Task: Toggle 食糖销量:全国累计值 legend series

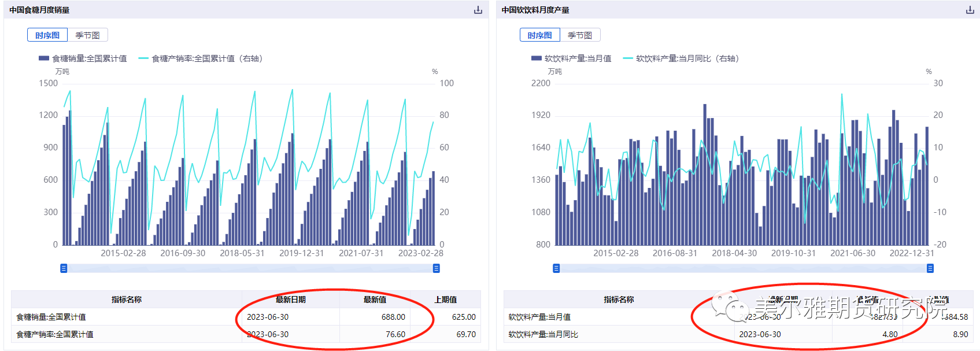Action: [83, 58]
